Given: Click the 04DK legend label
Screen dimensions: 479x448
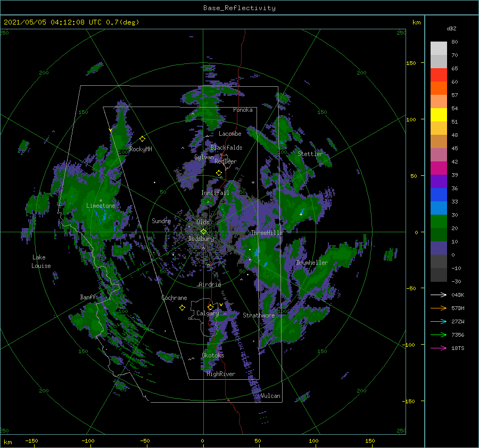Looking at the screenshot, I should (x=458, y=295).
